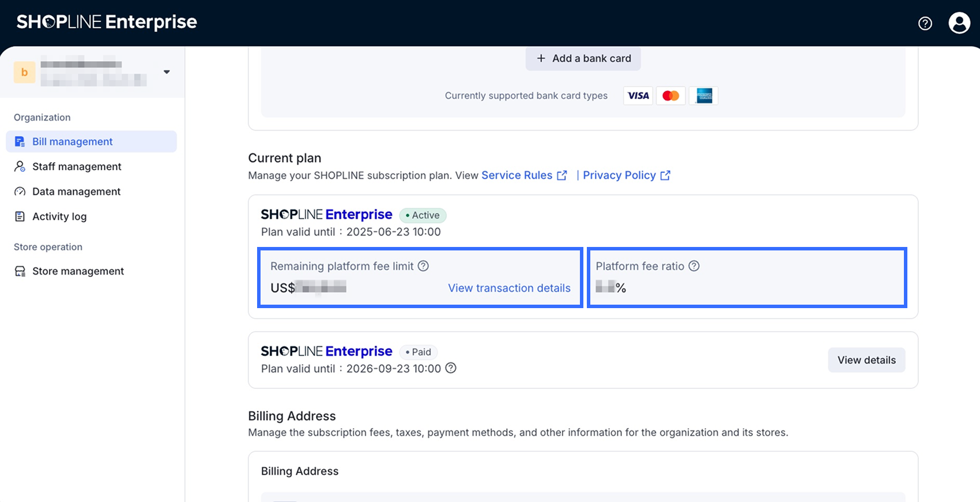Click the Visa card type icon
Viewport: 980px width, 502px height.
click(638, 96)
